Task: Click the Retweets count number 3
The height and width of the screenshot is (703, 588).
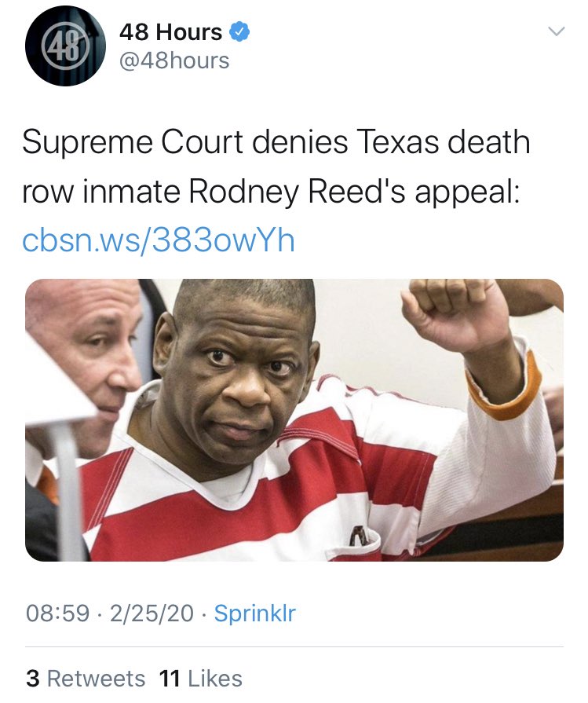Action: coord(33,679)
